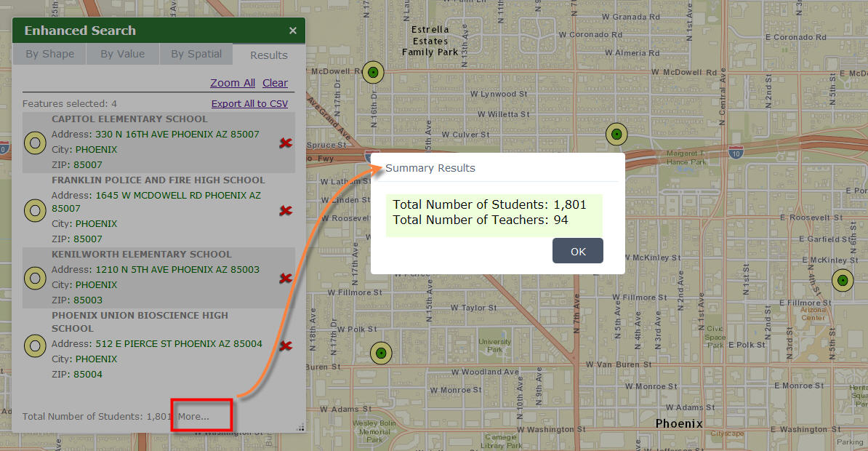Screen dimensions: 868x451
Task: Switch to the By Spatial tab
Action: tap(196, 54)
